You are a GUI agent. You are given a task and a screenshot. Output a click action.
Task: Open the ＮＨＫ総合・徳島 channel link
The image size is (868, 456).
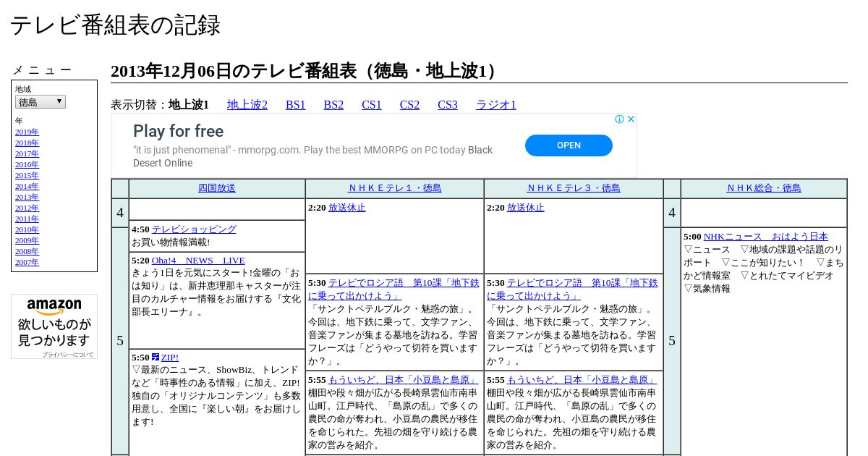pyautogui.click(x=764, y=188)
